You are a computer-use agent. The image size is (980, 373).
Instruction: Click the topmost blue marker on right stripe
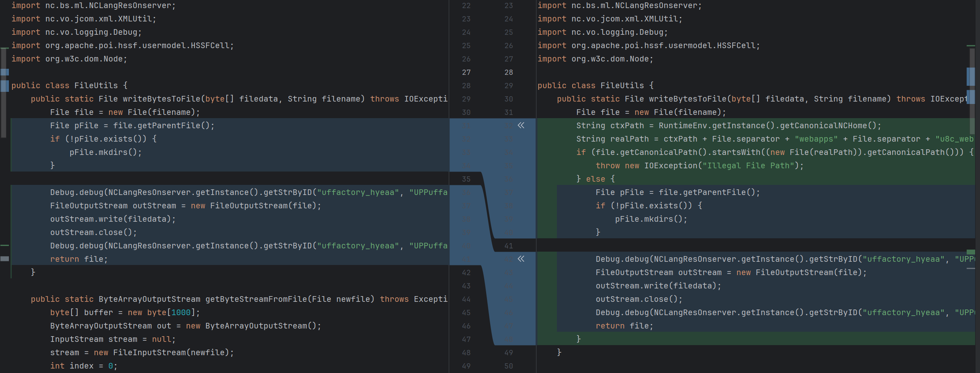click(971, 76)
